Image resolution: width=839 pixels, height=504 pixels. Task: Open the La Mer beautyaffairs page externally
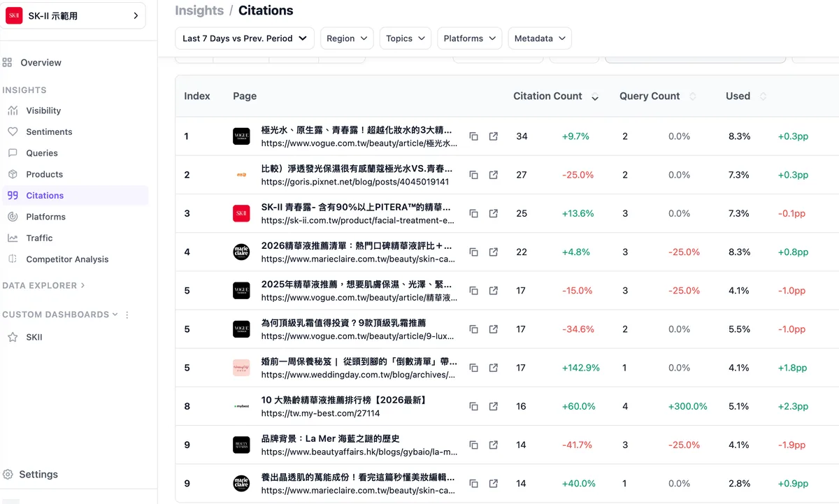click(x=494, y=445)
